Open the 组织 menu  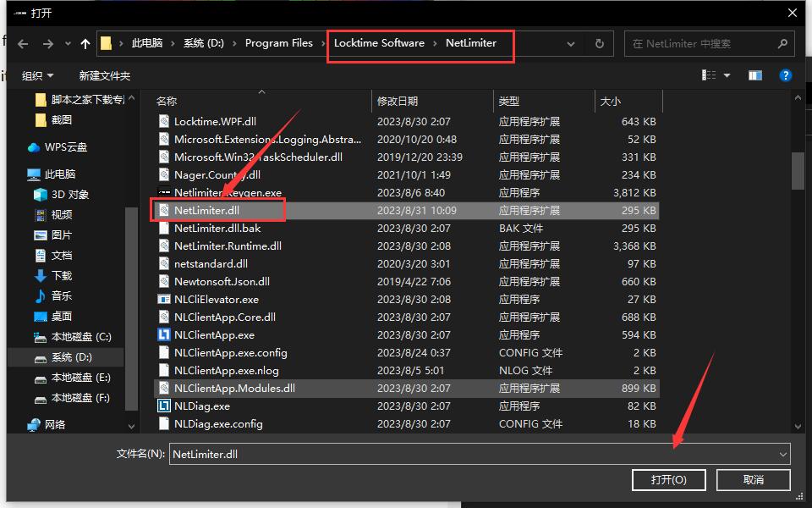pyautogui.click(x=37, y=75)
